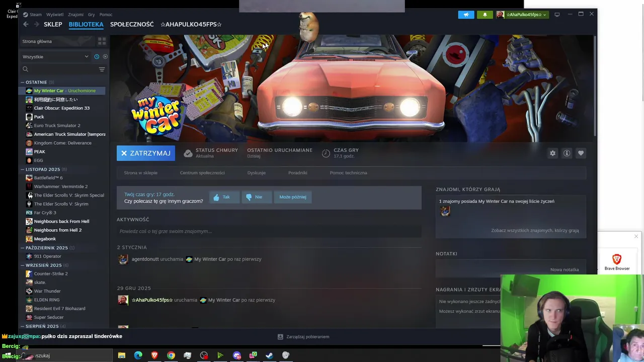Open advanced library filter options
Image resolution: width=644 pixels, height=362 pixels.
click(x=102, y=69)
